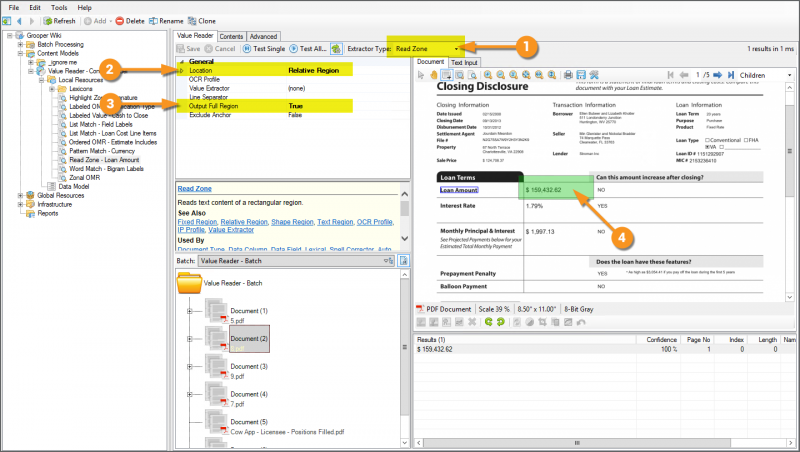Viewport: 800px width, 452px height.
Task: Expand the Location property row
Action: (181, 71)
